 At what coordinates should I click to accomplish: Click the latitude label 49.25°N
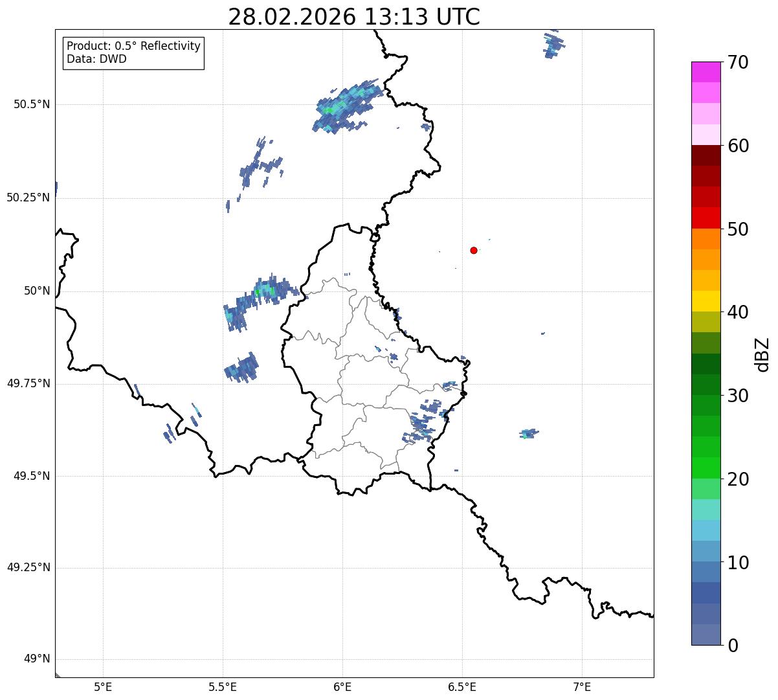[x=28, y=567]
